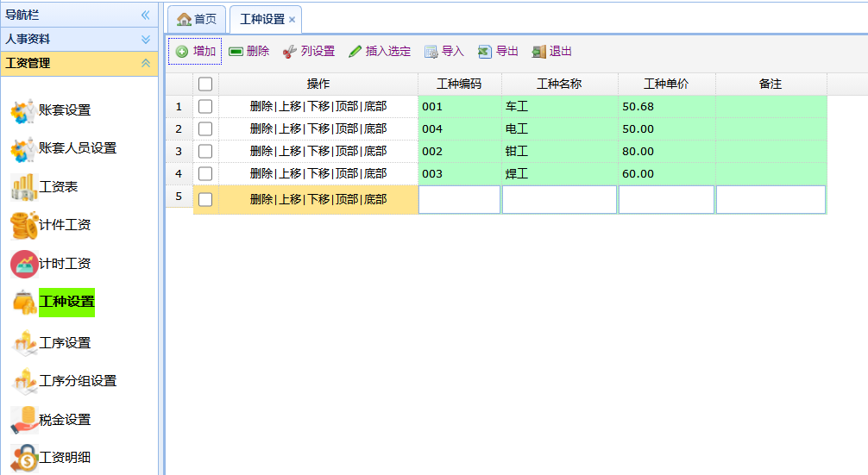Open 工资表 sidebar icon
868x475 pixels.
pyautogui.click(x=24, y=187)
